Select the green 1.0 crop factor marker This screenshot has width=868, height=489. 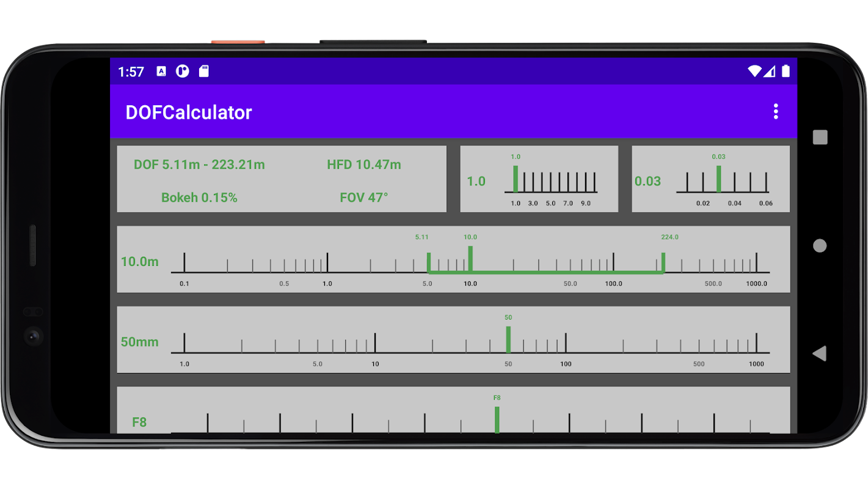pos(516,178)
